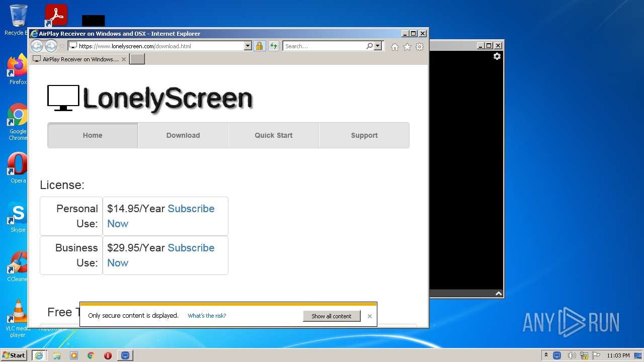View the security lock report icon
Image resolution: width=644 pixels, height=362 pixels.
click(x=259, y=46)
